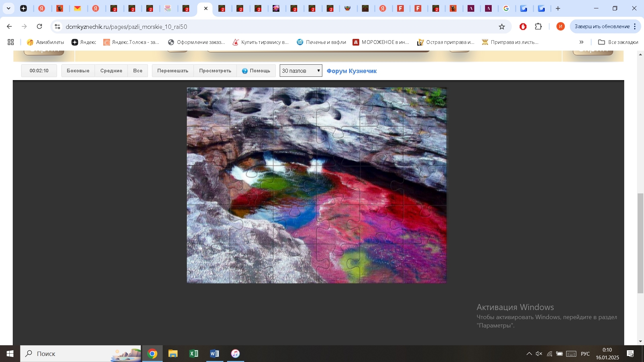Switch to the purple lightning favicon tab
Image resolution: width=644 pixels, height=362 pixels.
coord(276,8)
